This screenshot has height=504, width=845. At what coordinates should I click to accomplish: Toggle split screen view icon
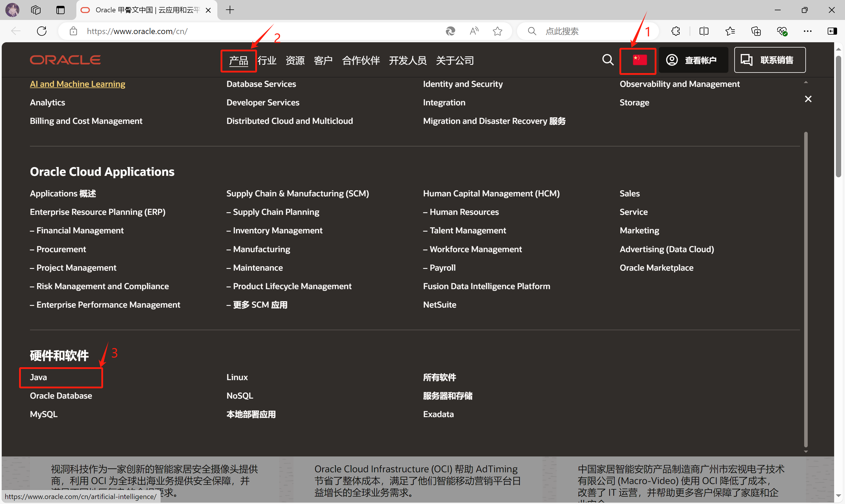coord(704,31)
